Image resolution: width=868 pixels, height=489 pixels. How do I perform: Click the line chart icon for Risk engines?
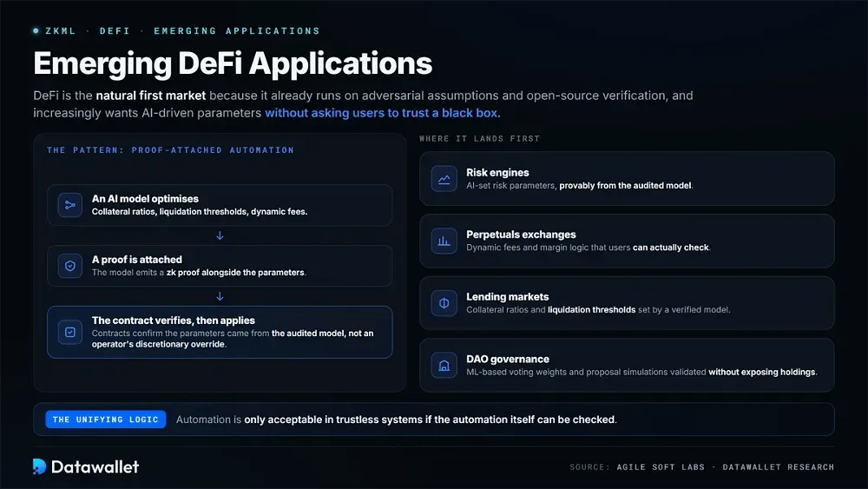pyautogui.click(x=444, y=179)
